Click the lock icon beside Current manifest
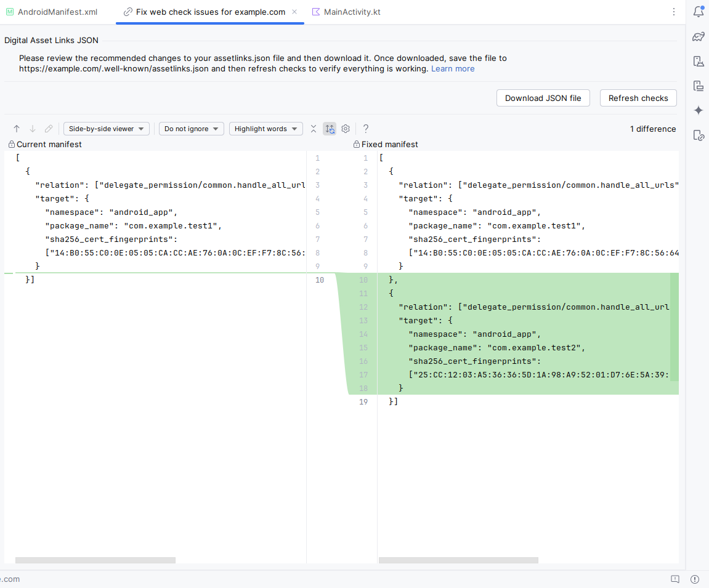 [11, 144]
